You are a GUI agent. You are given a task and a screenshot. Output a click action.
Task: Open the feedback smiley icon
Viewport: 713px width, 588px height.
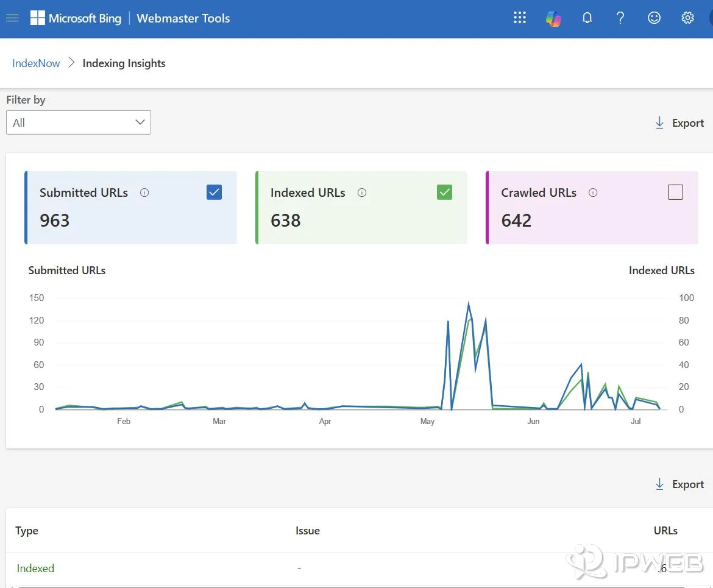[x=654, y=18]
